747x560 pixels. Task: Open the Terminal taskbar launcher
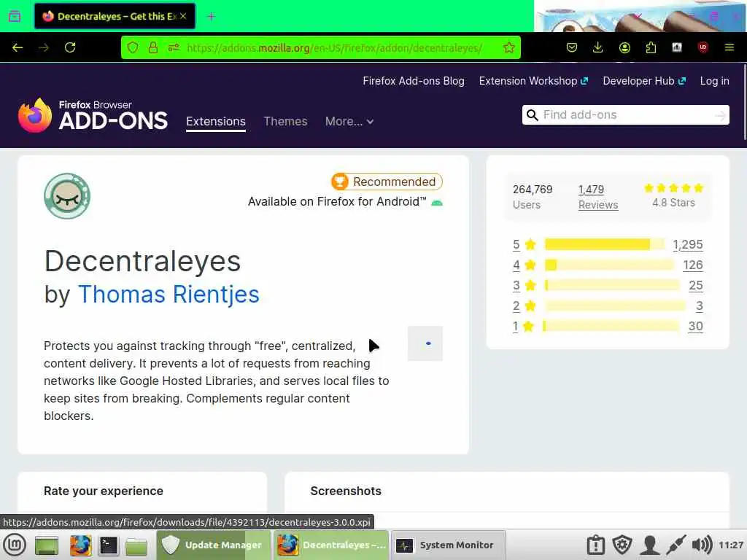click(x=108, y=545)
